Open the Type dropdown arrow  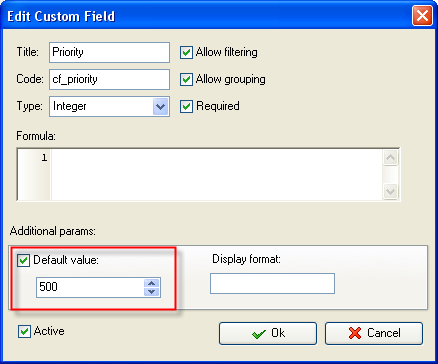(160, 107)
